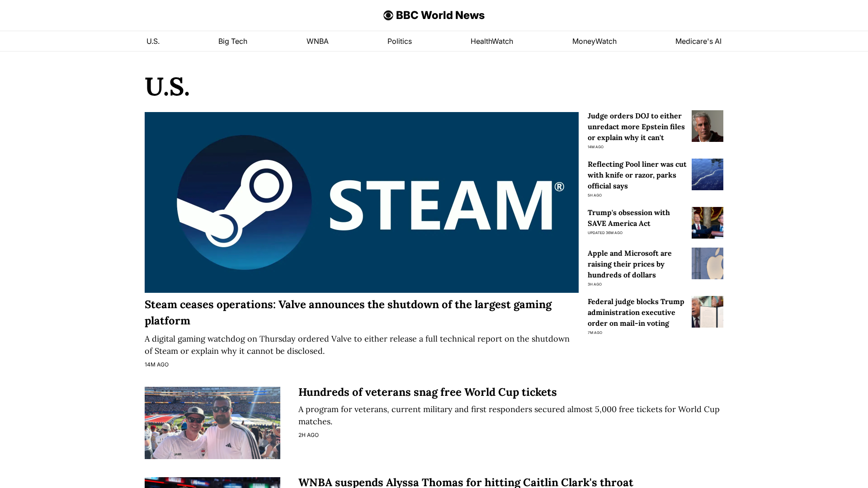Click the Epstein portrait thumbnail
This screenshot has height=488, width=868.
[x=708, y=126]
